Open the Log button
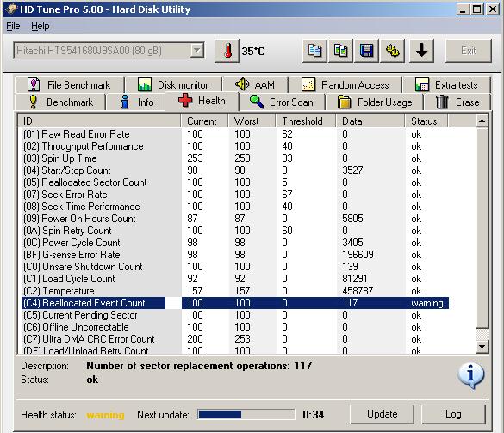504x433 pixels. pos(453,414)
